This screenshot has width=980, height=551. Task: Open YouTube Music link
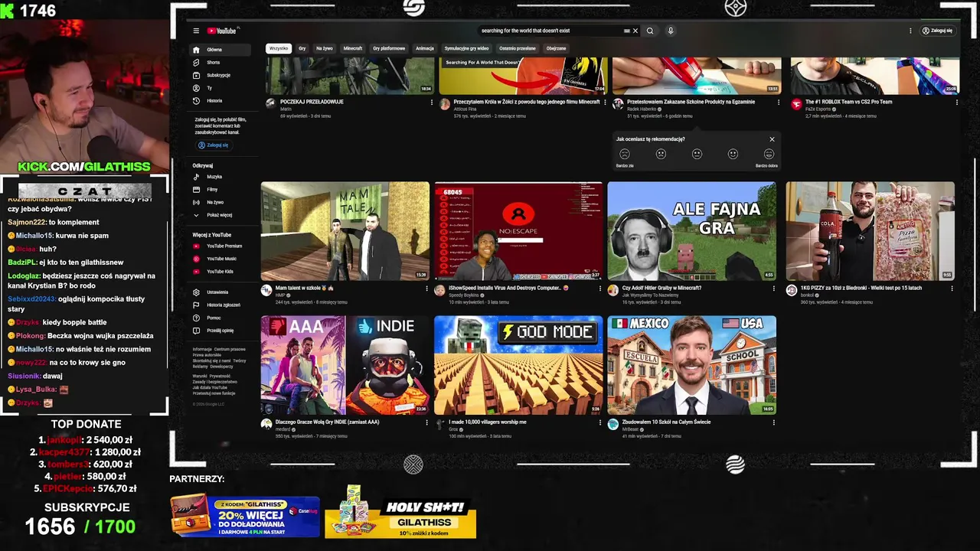click(x=221, y=259)
